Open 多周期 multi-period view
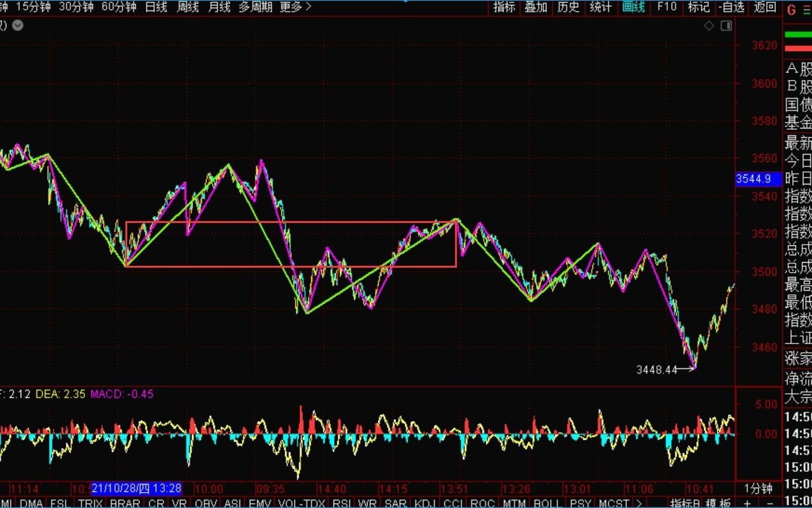 point(255,7)
